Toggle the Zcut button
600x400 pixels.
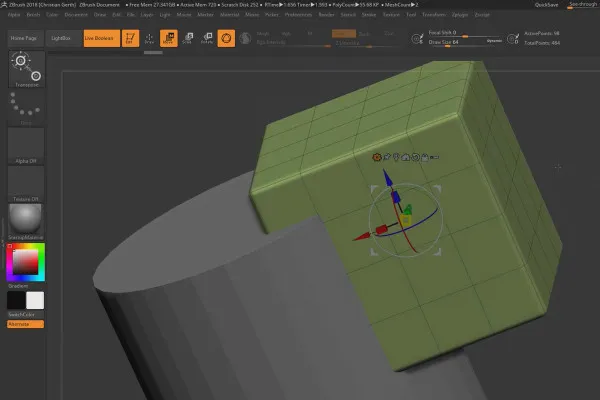389,34
